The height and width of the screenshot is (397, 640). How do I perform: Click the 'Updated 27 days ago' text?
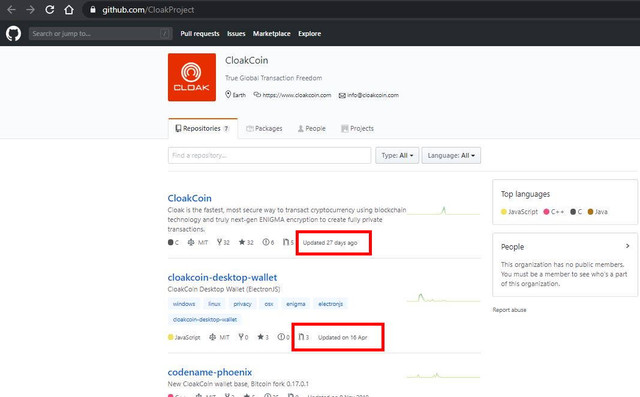pyautogui.click(x=330, y=243)
